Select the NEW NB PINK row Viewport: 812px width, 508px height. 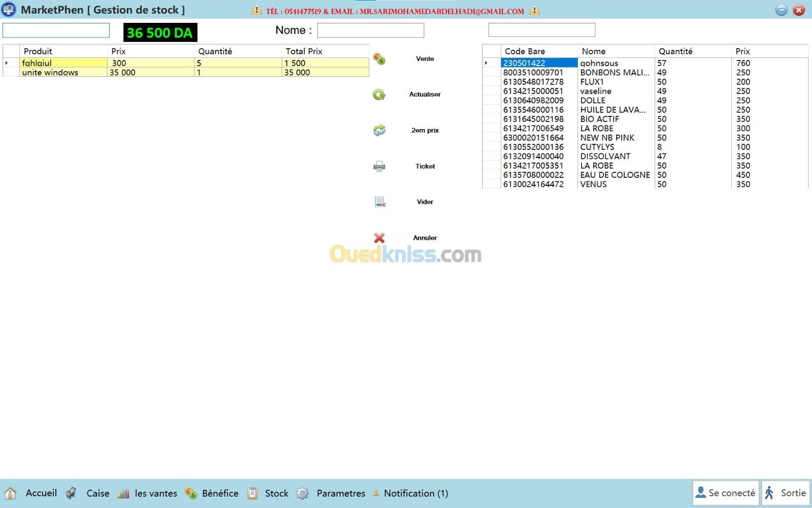[x=645, y=138]
